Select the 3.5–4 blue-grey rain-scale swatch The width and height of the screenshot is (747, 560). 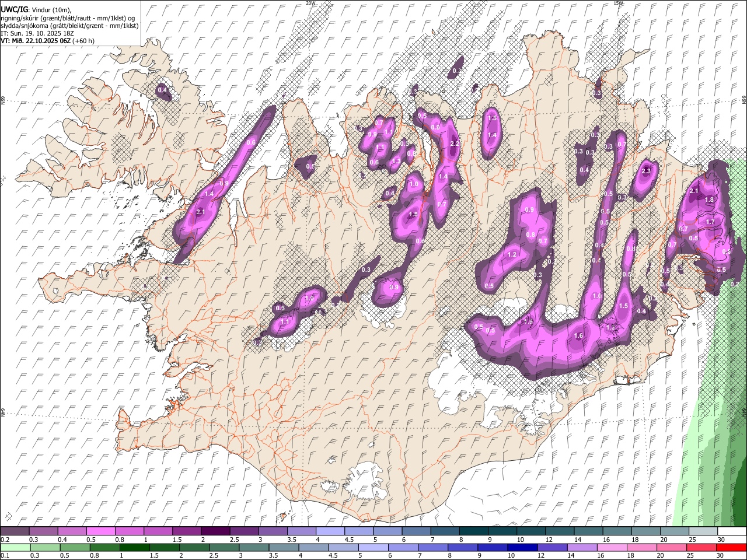click(284, 547)
